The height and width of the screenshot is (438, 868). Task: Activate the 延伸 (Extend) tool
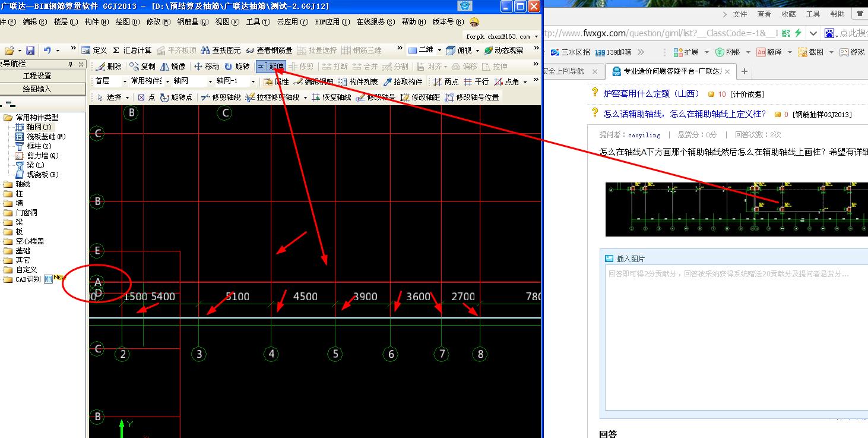click(271, 66)
